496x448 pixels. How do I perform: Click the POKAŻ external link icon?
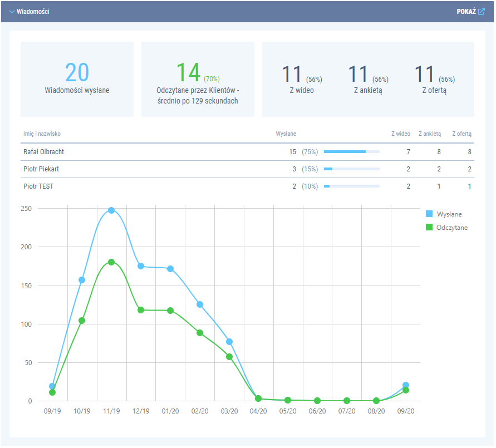482,11
